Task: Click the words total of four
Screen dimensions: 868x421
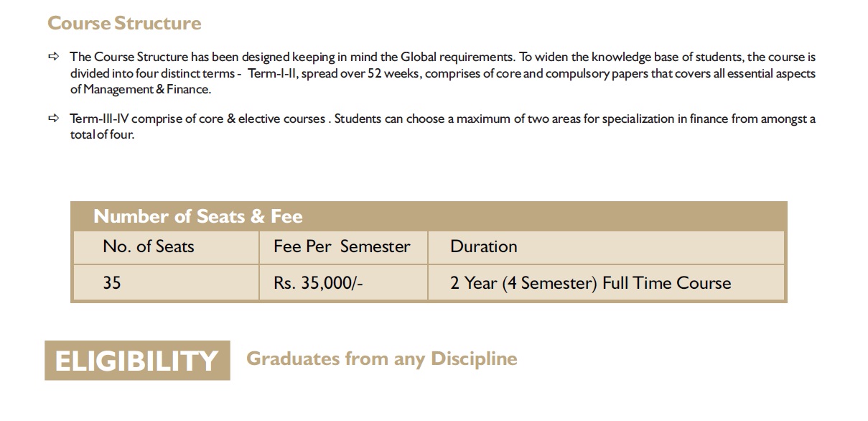Action: (102, 135)
